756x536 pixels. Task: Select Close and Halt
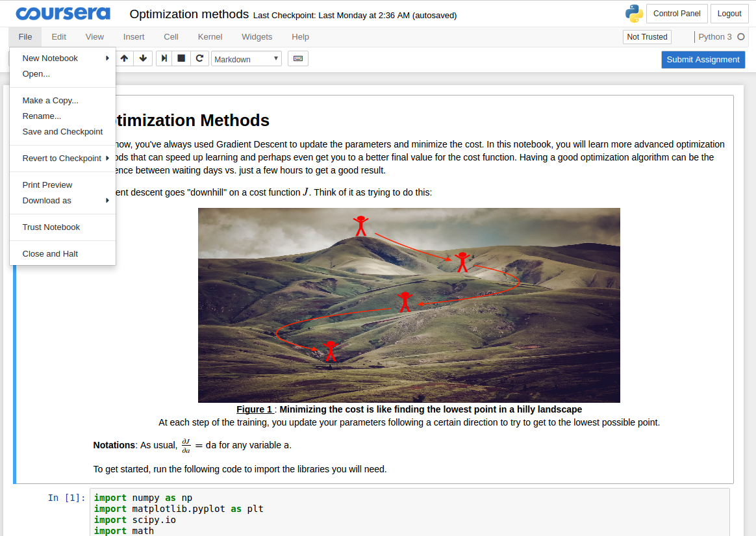click(63, 254)
